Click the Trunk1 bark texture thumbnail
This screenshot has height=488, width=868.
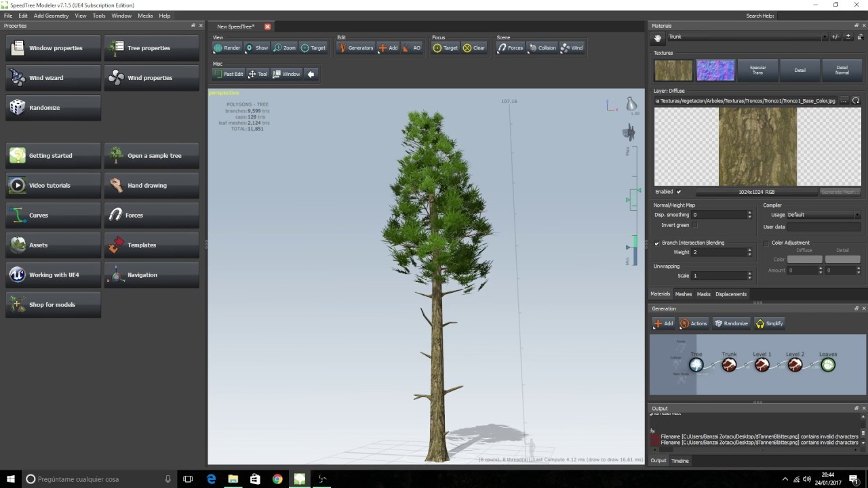tap(673, 69)
